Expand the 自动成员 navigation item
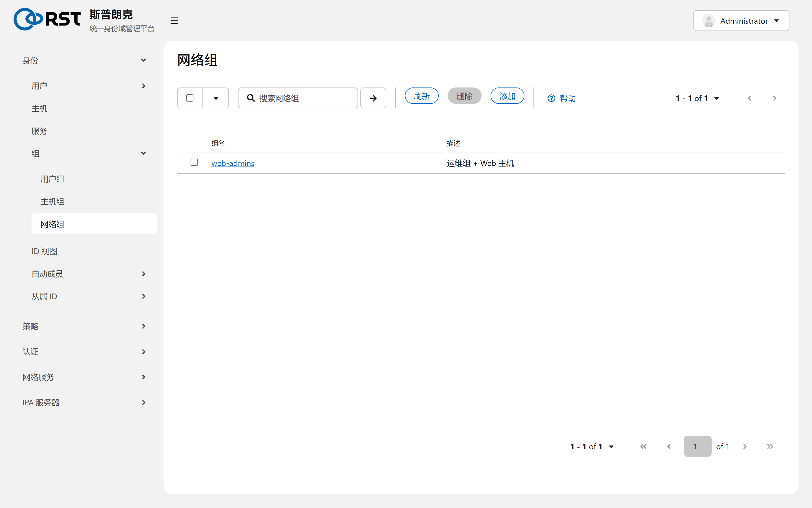This screenshot has width=812, height=508. pyautogui.click(x=89, y=274)
